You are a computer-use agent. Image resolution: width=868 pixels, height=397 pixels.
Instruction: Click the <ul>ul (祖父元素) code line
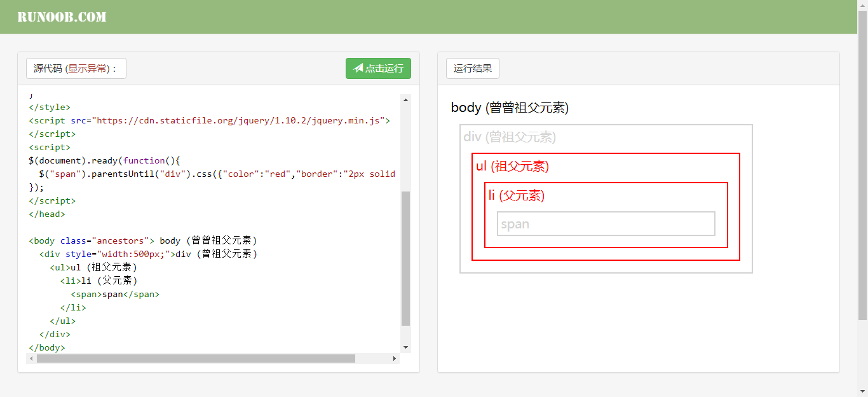coord(94,267)
